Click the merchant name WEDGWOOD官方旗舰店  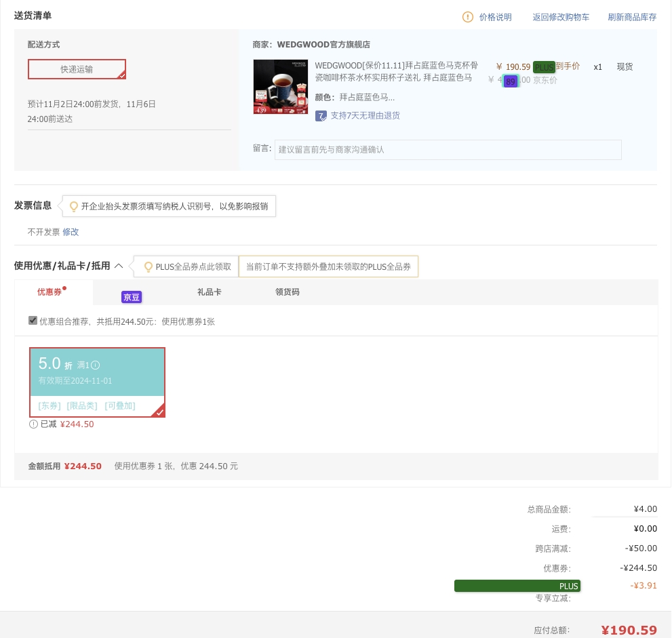click(323, 45)
